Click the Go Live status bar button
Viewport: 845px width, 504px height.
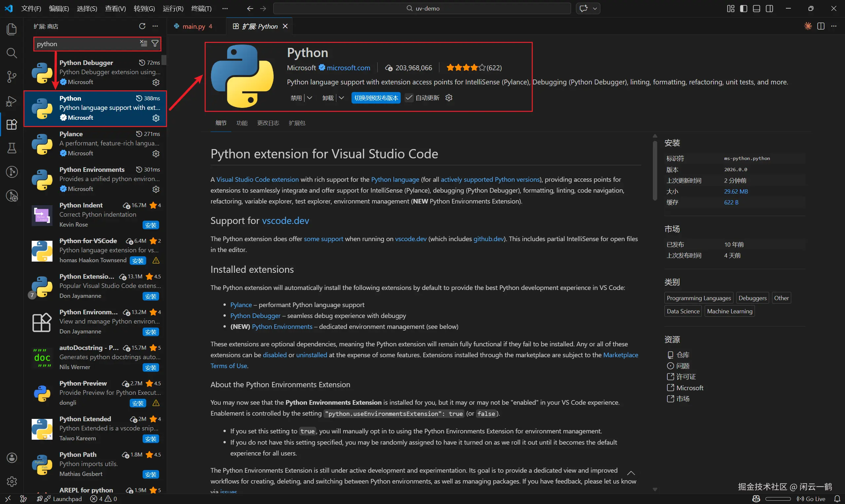pyautogui.click(x=811, y=499)
